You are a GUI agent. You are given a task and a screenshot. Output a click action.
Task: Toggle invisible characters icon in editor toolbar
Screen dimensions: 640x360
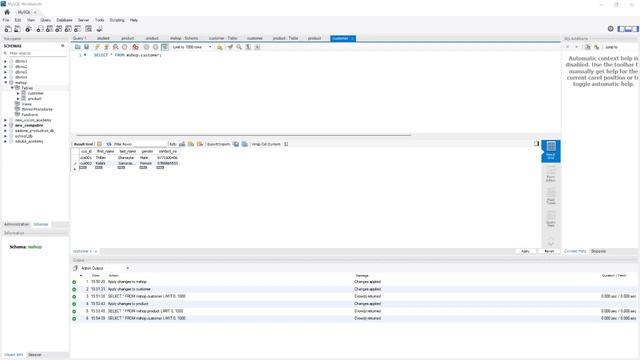pyautogui.click(x=248, y=47)
